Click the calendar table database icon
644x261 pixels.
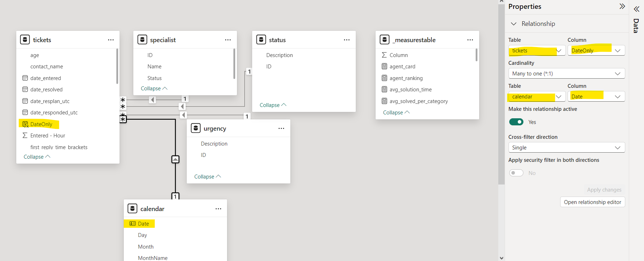132,209
